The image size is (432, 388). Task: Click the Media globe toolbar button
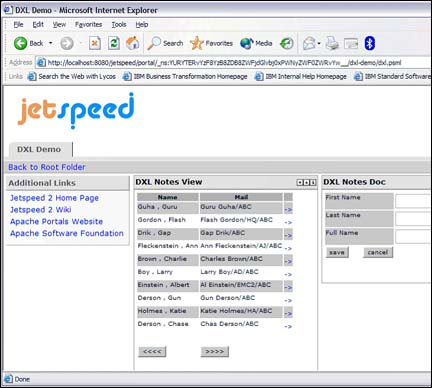coord(256,43)
